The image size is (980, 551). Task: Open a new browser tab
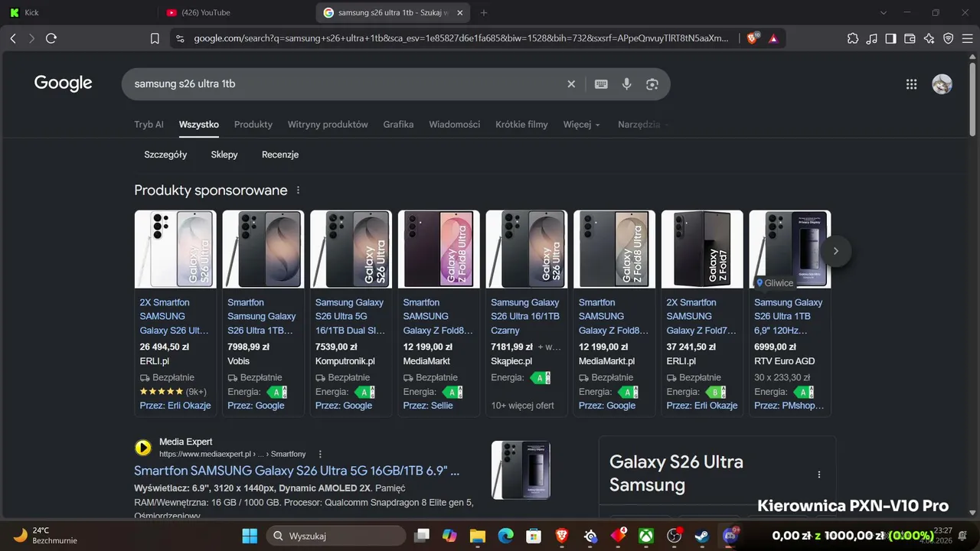point(484,12)
